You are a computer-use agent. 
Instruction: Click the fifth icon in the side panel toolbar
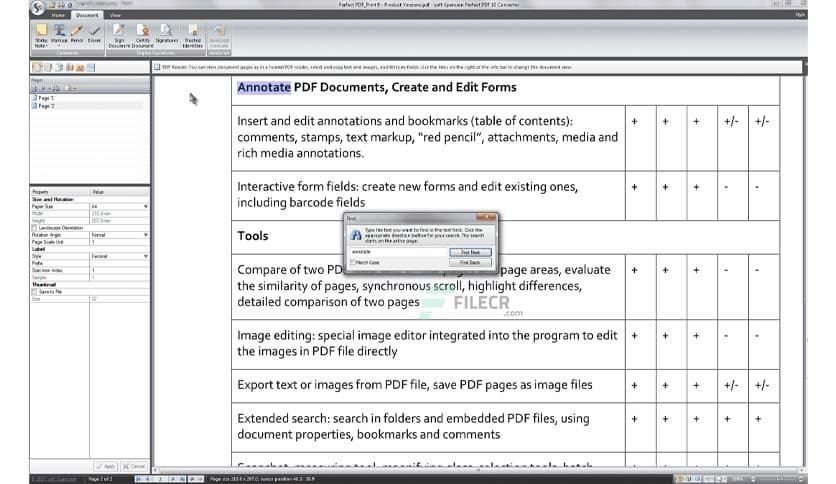(x=80, y=68)
